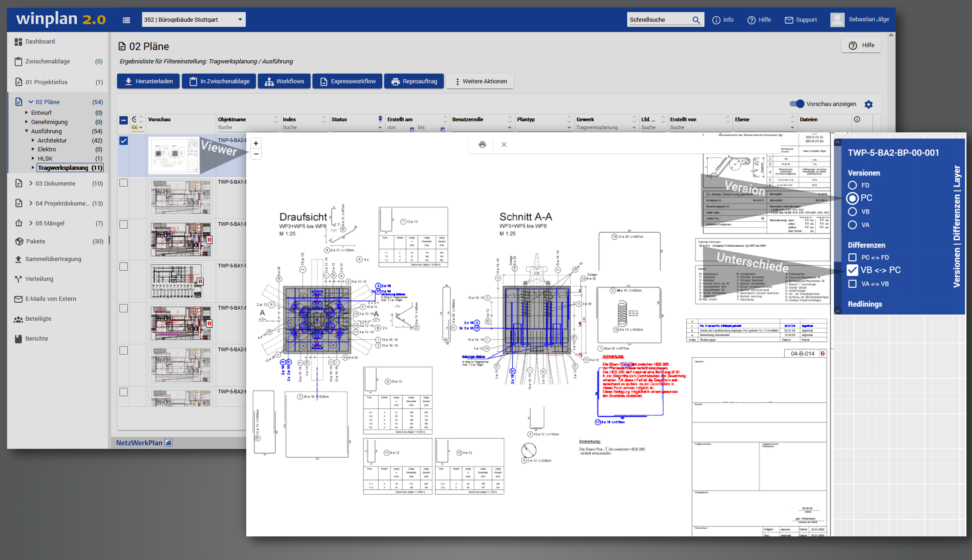Expand the Genehmigung tree branch

coord(26,122)
